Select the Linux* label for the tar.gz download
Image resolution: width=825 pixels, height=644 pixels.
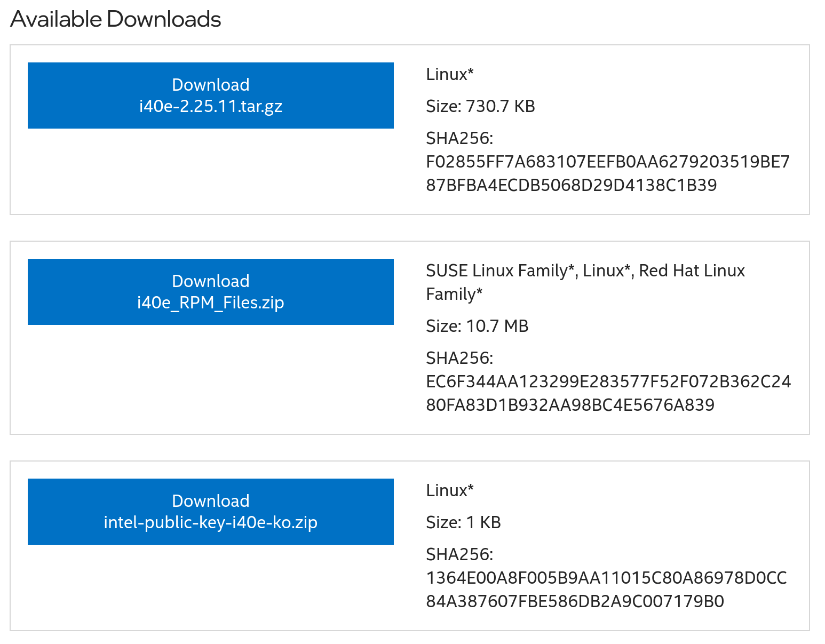coord(449,75)
